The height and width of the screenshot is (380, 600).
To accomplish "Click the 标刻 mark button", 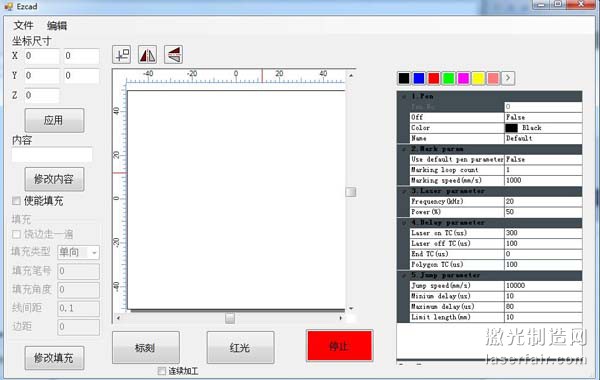I will [x=146, y=347].
